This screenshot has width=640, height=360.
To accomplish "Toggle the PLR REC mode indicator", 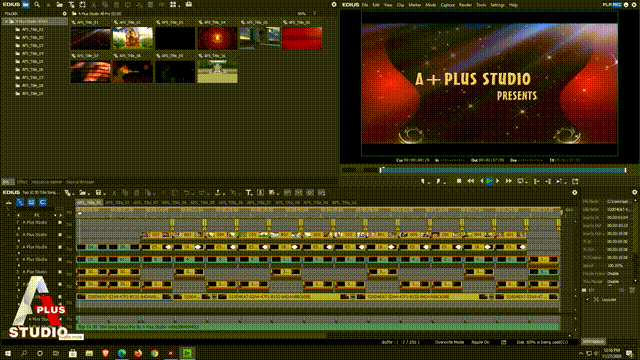I will point(612,4).
